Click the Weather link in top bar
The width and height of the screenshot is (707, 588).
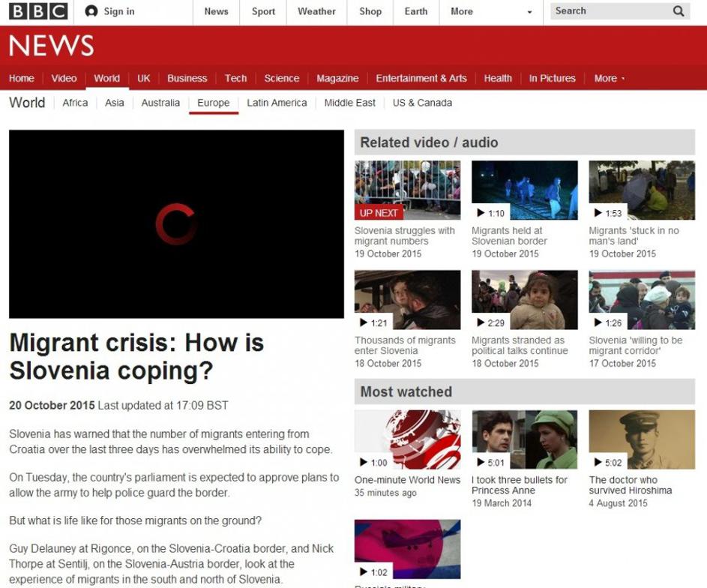coord(316,11)
